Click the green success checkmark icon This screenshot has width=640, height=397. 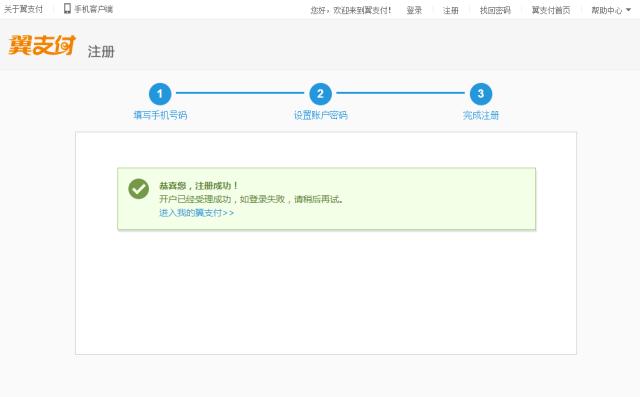[139, 189]
